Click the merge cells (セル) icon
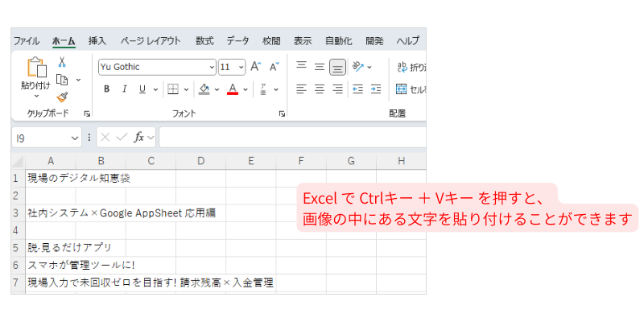 pos(401,89)
